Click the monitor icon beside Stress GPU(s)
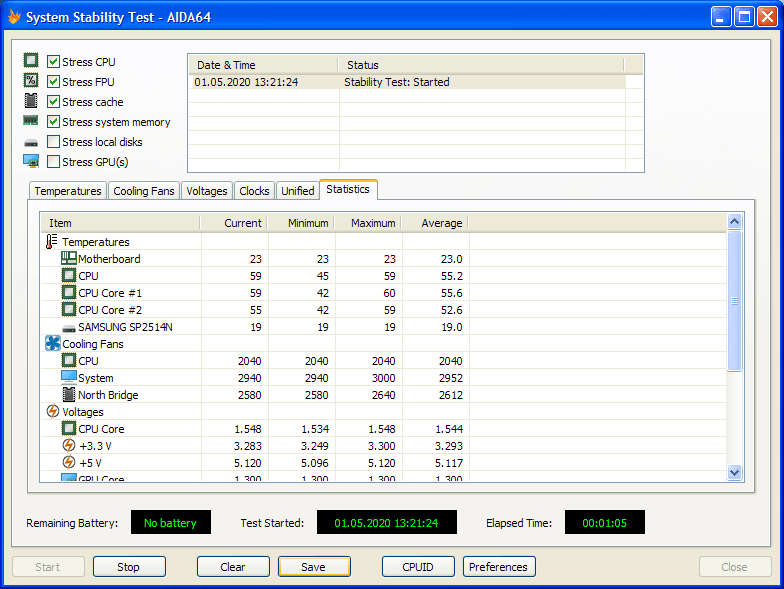The image size is (784, 589). point(31,161)
